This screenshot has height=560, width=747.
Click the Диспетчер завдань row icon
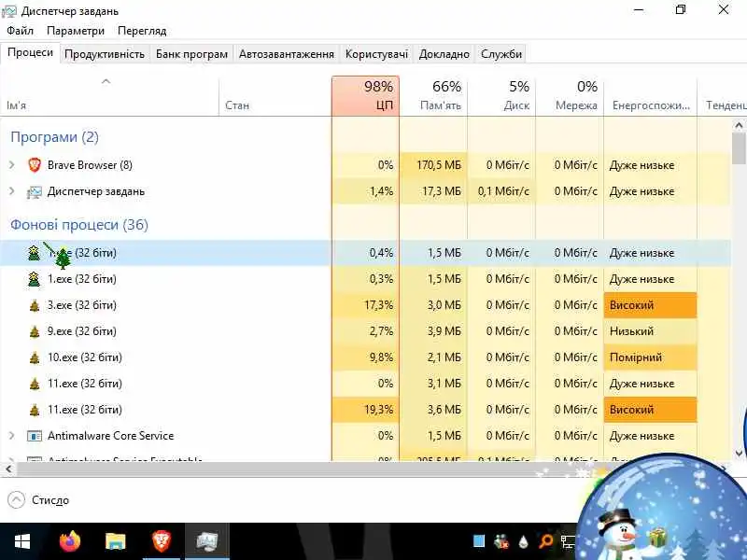(x=35, y=191)
